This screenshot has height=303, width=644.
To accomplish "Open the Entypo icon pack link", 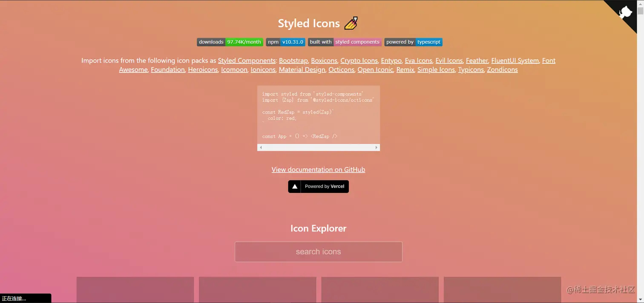I will click(x=391, y=61).
